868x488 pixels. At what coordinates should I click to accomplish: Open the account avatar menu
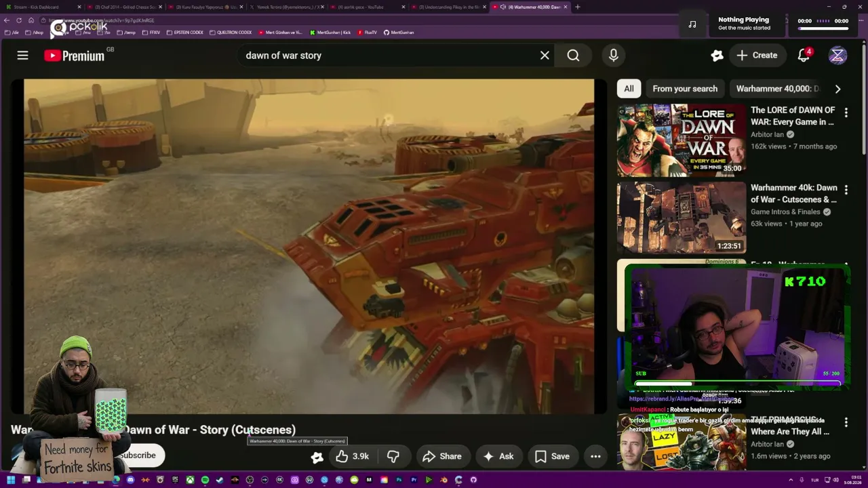tap(837, 56)
